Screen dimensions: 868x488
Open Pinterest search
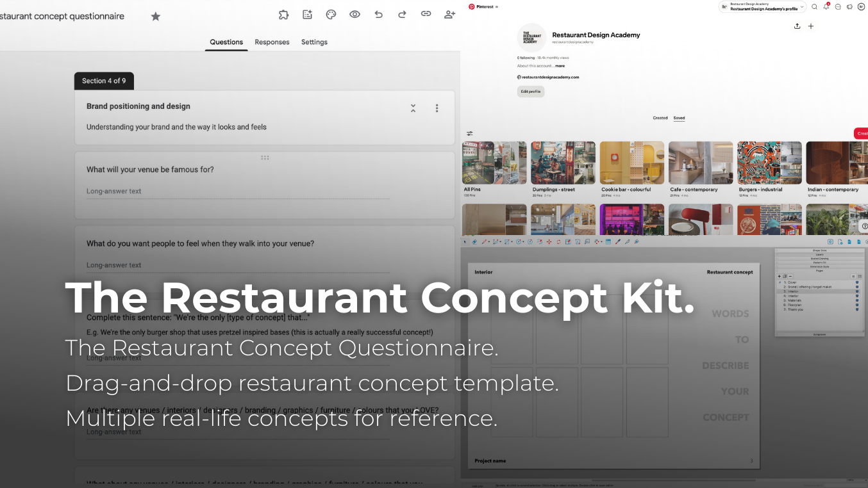(x=814, y=6)
